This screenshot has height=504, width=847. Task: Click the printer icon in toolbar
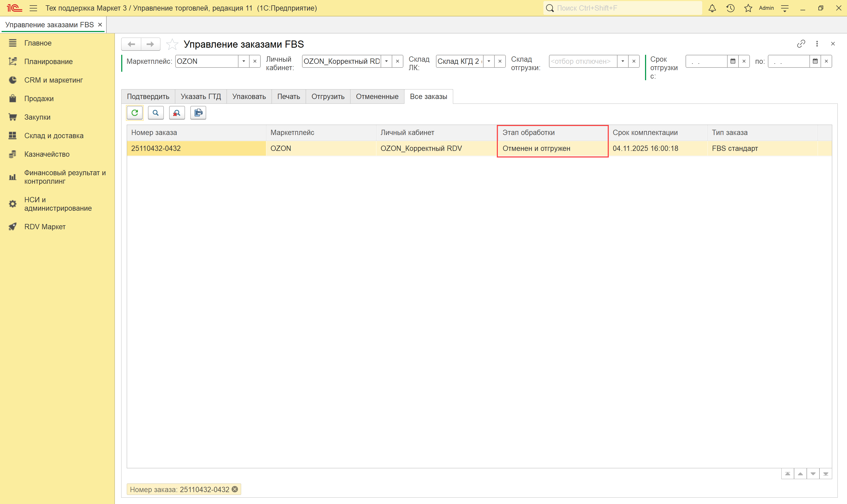tap(198, 113)
